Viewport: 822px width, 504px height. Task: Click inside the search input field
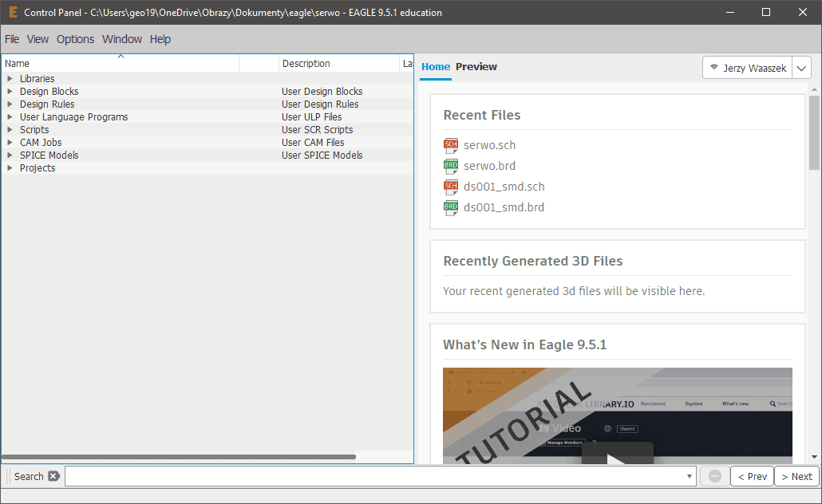pos(375,476)
